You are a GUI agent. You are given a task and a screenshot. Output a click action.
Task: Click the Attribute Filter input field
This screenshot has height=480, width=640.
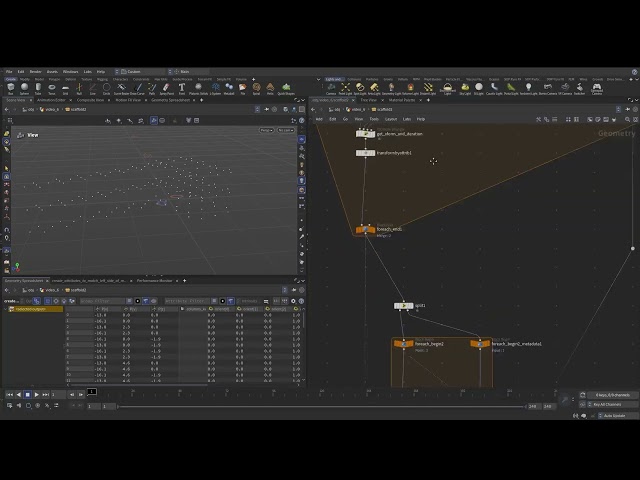tap(187, 301)
